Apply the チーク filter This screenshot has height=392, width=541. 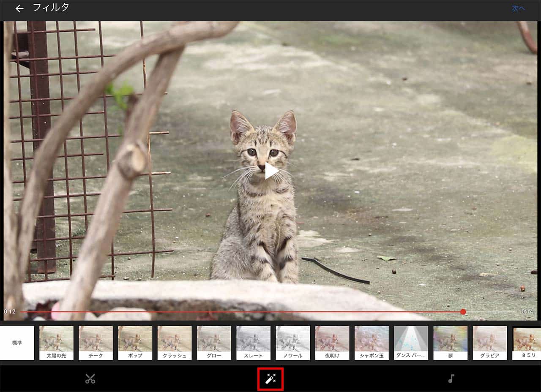(96, 343)
